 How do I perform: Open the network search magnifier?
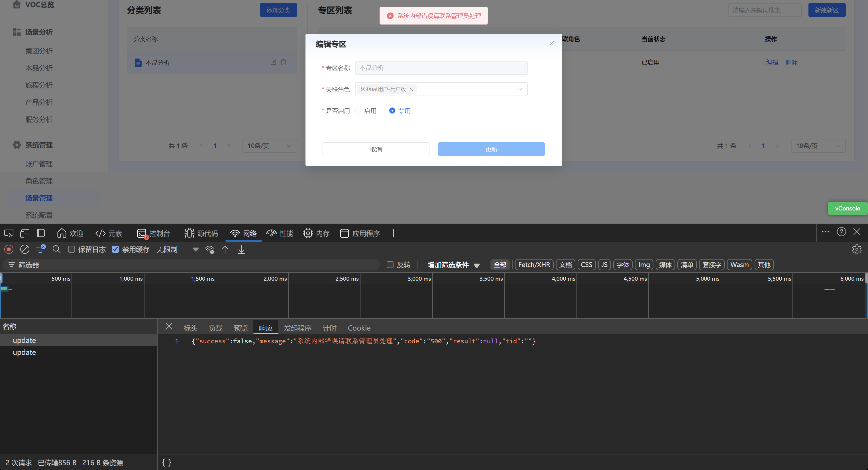click(x=57, y=250)
